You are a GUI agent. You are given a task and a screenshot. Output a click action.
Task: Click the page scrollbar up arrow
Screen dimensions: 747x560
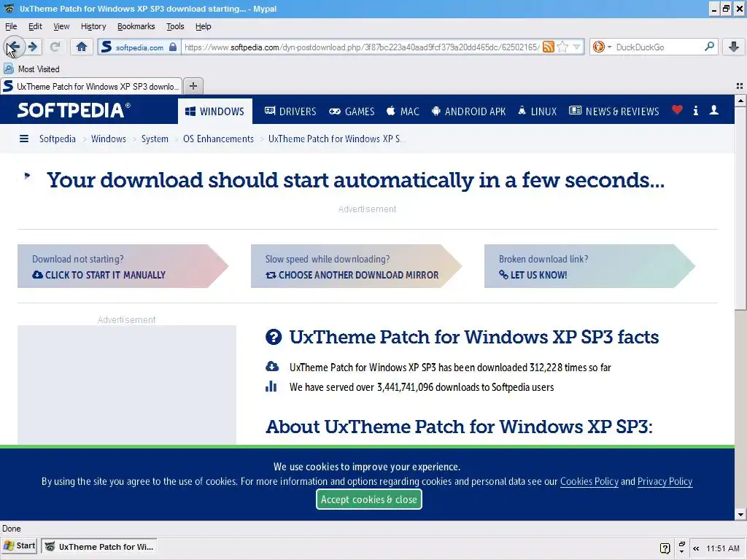coord(740,101)
